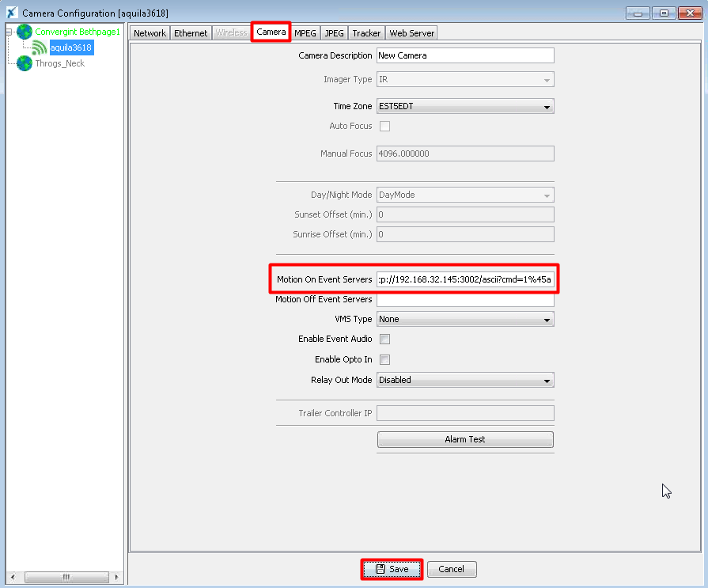
Task: Click the Sunset Offset field
Action: pyautogui.click(x=465, y=214)
